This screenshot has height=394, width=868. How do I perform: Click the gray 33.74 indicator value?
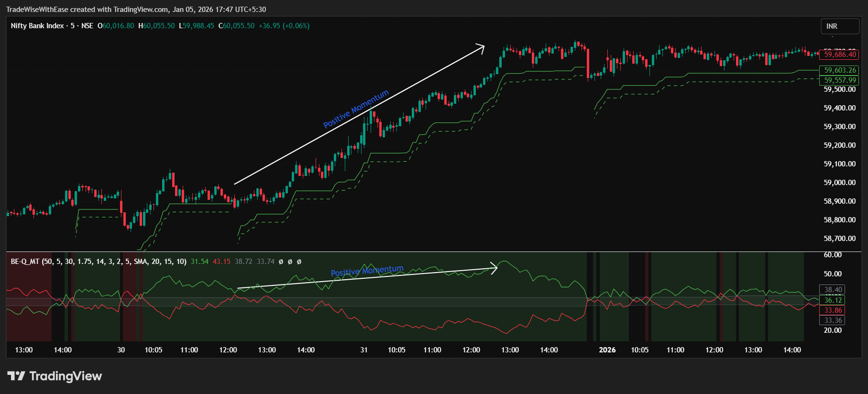tap(265, 262)
